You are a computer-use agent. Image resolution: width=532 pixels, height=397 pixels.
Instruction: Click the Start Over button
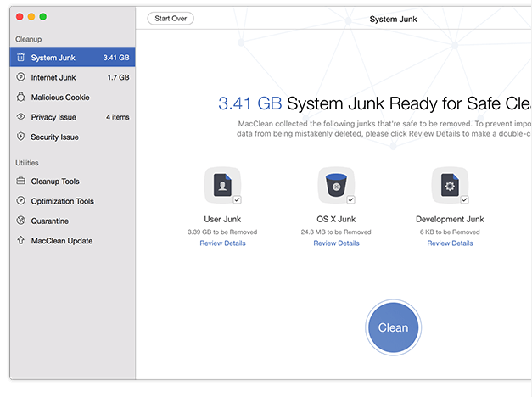pos(171,18)
